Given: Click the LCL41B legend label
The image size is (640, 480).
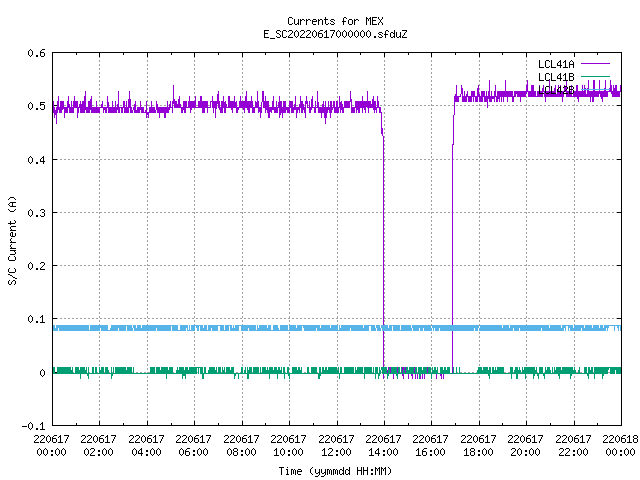Looking at the screenshot, I should tap(556, 77).
